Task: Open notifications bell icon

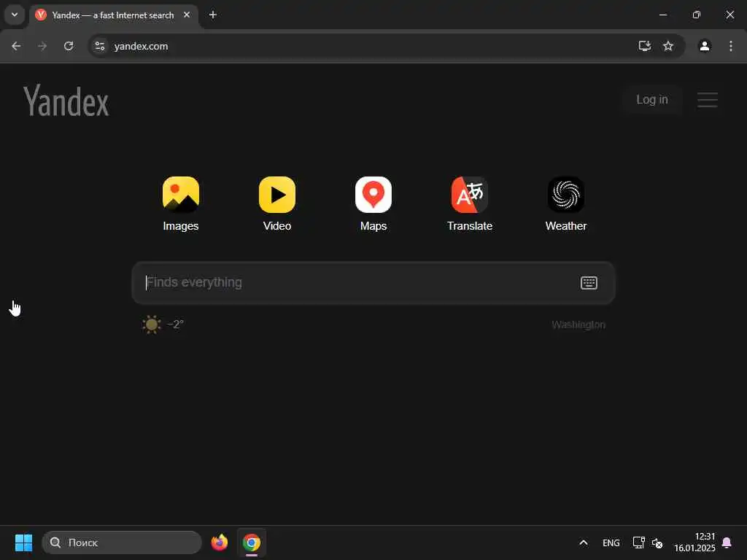Action: [727, 542]
